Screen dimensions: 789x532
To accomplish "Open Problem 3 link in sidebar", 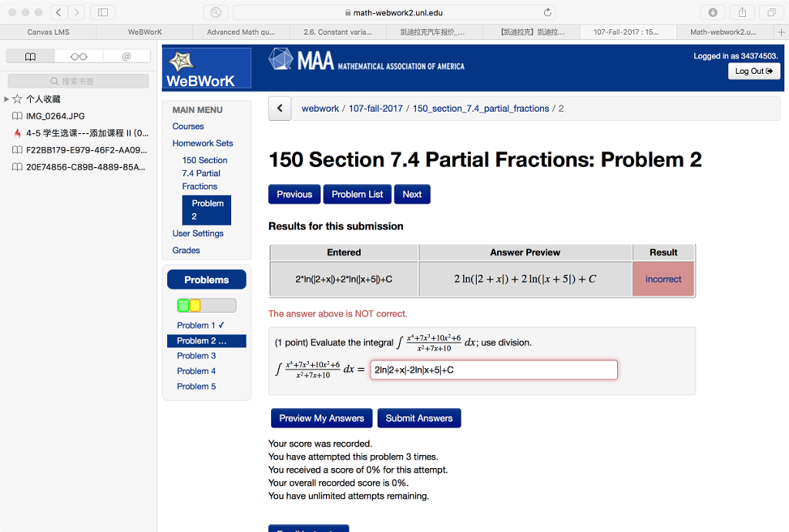I will (x=196, y=356).
